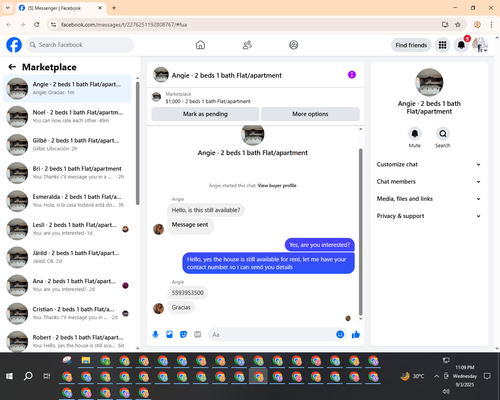Viewport: 500px width, 400px height.
Task: Choose a GIF icon
Action: click(198, 334)
